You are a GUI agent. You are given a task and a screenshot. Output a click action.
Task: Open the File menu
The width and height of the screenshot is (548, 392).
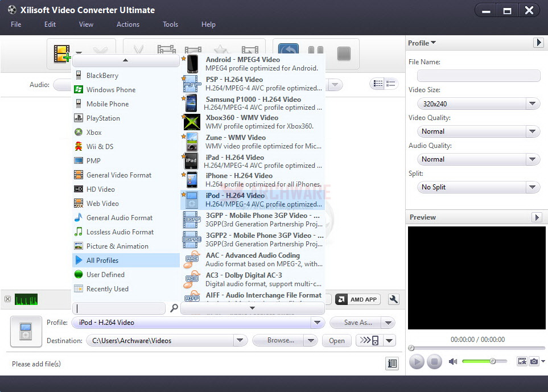pyautogui.click(x=16, y=24)
